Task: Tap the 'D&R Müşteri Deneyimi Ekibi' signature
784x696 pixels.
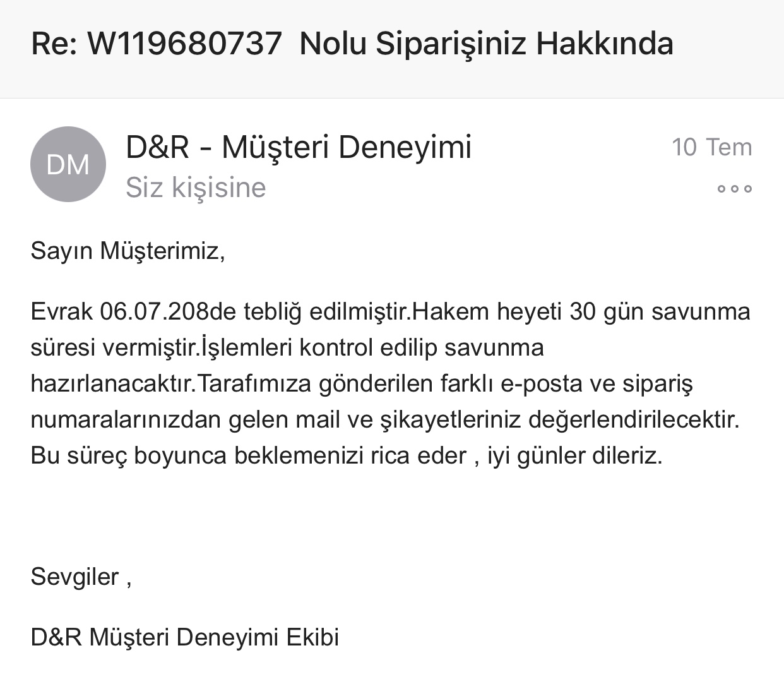Action: pos(185,637)
